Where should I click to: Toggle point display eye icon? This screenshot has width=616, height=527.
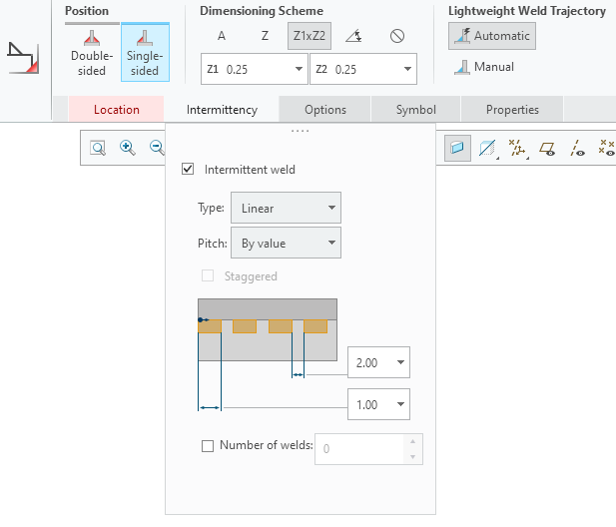pyautogui.click(x=606, y=149)
